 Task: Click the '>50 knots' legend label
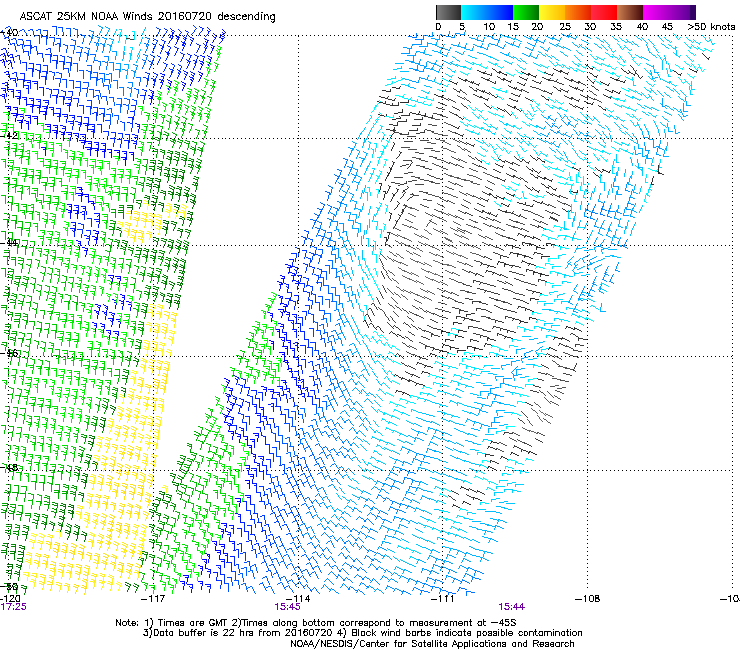point(711,27)
